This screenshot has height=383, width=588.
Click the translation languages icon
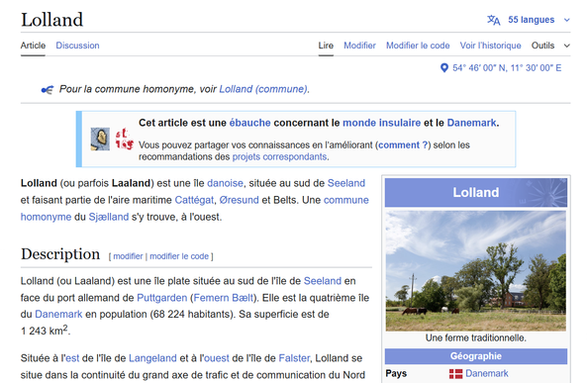[x=494, y=20]
